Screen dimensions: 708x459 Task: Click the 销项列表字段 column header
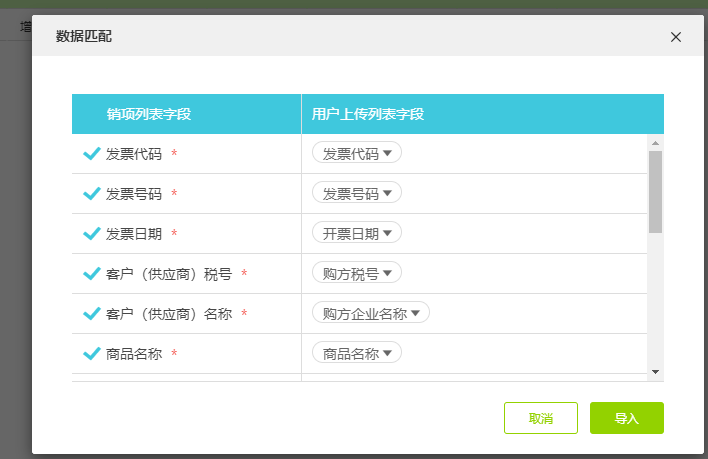point(149,114)
